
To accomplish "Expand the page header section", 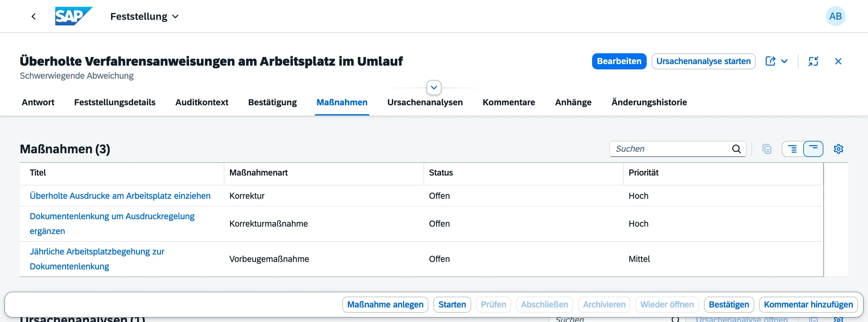I will pos(434,88).
